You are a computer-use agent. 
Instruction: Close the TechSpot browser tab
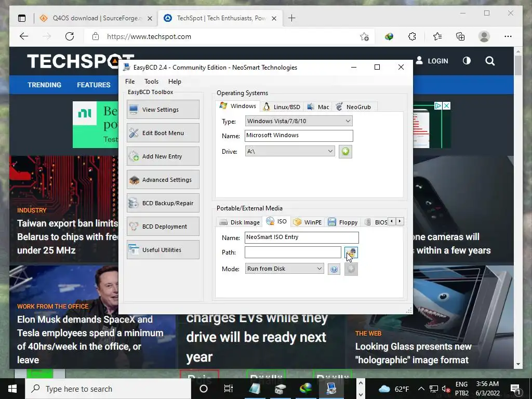coord(274,18)
